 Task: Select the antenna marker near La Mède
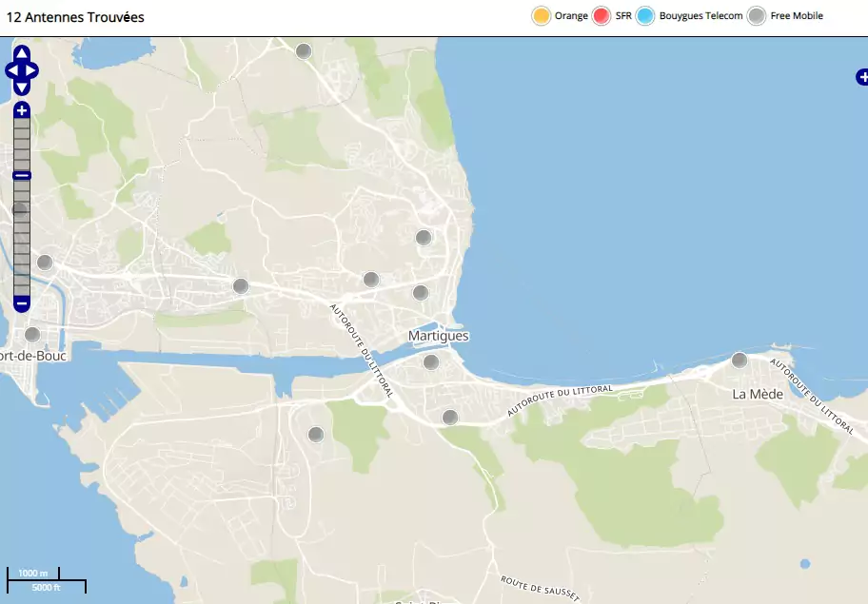click(x=740, y=360)
